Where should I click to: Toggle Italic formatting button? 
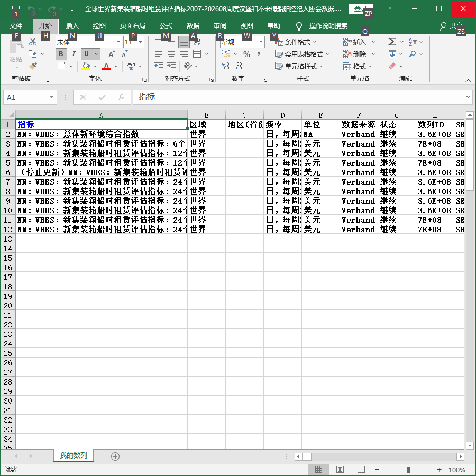point(74,54)
